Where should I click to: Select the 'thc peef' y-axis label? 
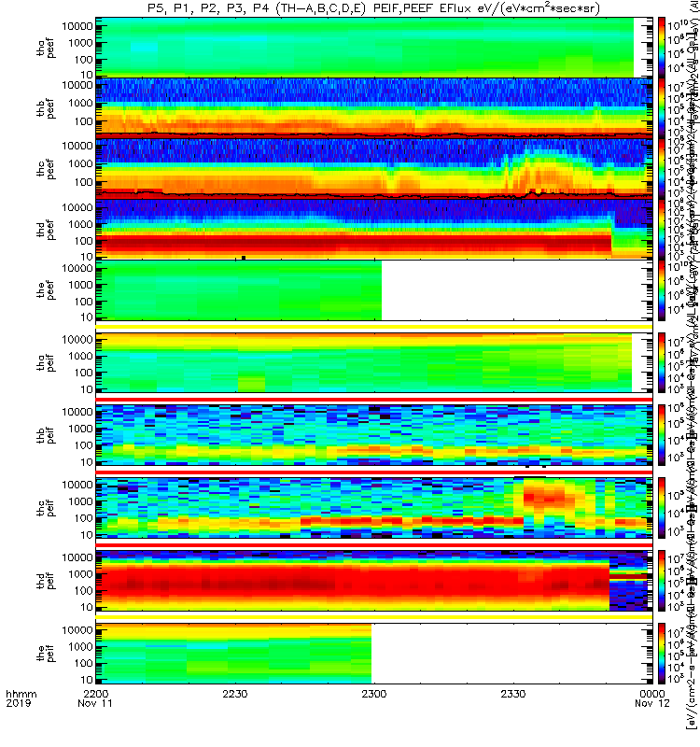(46, 170)
